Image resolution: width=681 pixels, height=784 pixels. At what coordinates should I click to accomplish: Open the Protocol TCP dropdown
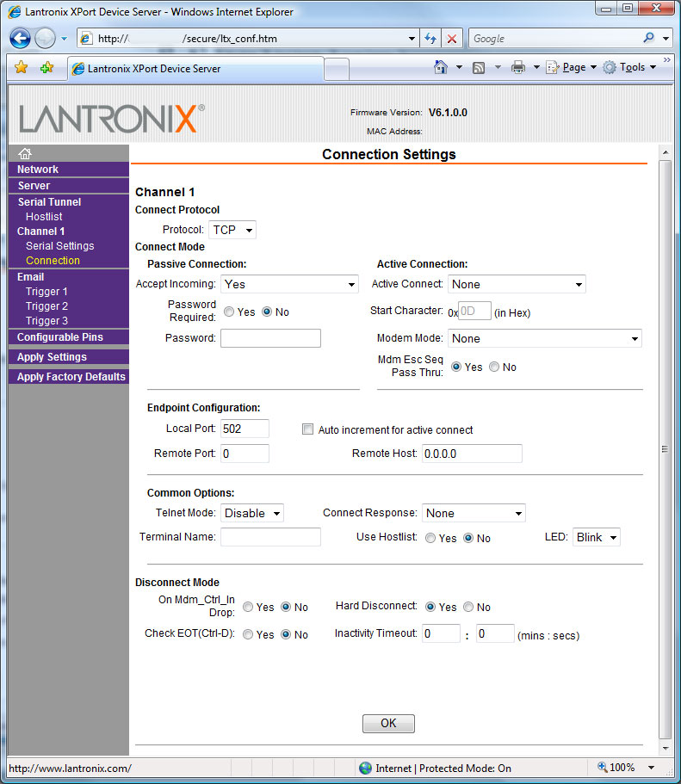[232, 230]
